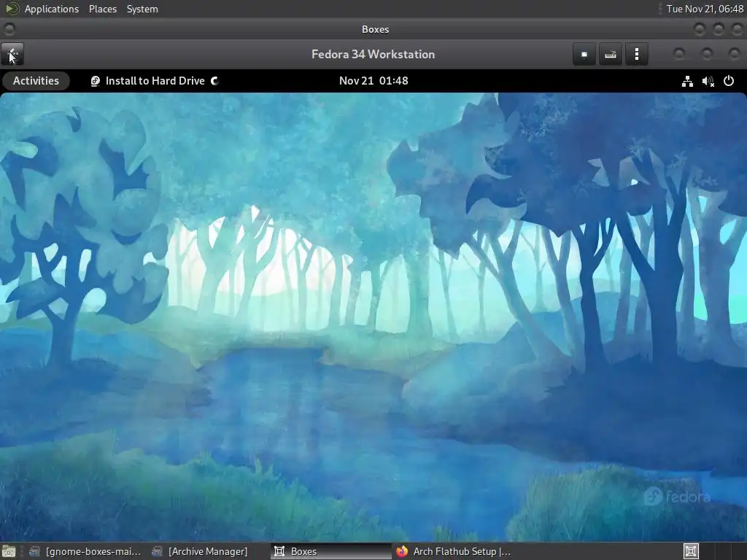This screenshot has height=560, width=747.
Task: Select the active workspace in the switcher
Action: (691, 551)
